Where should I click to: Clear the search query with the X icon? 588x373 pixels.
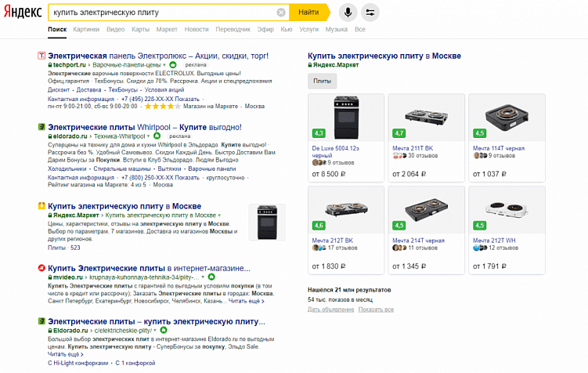point(281,13)
